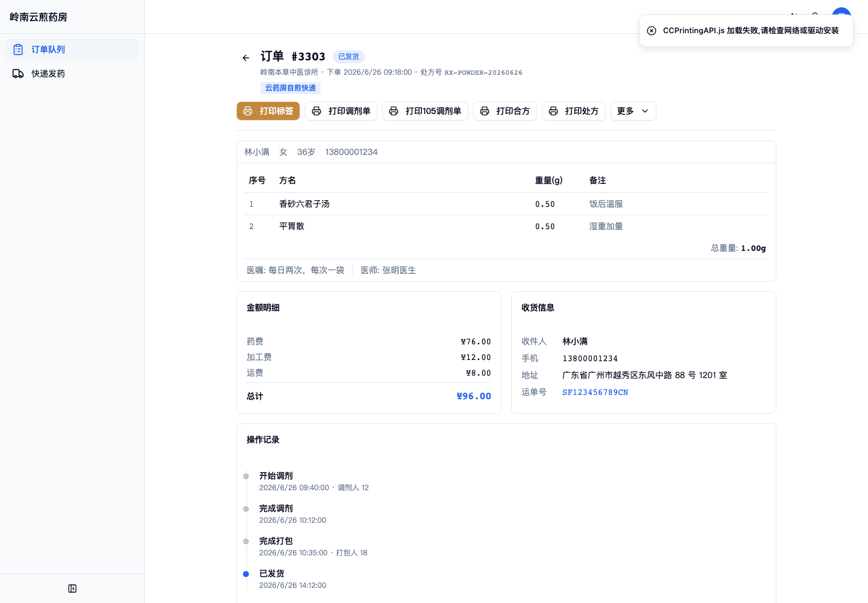Click the 已发货 status badge
Viewport: 868px width, 603px height.
click(x=348, y=57)
